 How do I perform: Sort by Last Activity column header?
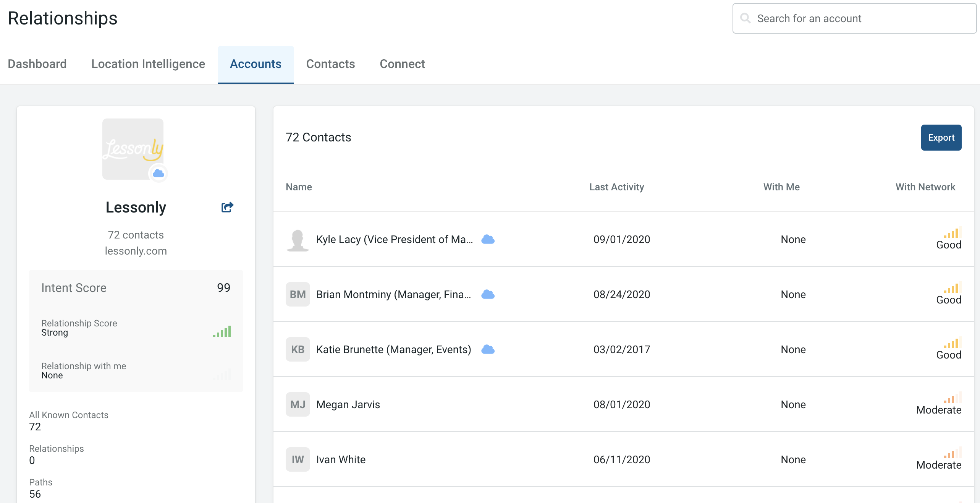616,187
